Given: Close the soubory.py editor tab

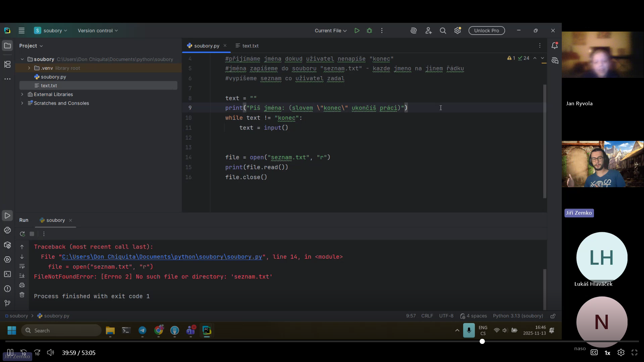Looking at the screenshot, I should click(x=225, y=46).
